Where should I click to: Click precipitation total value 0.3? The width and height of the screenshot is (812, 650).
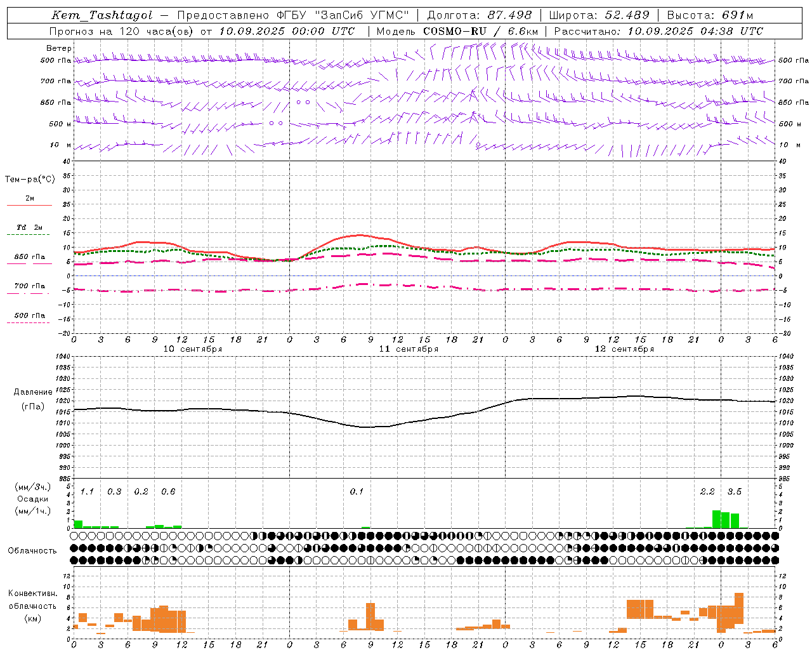(114, 492)
